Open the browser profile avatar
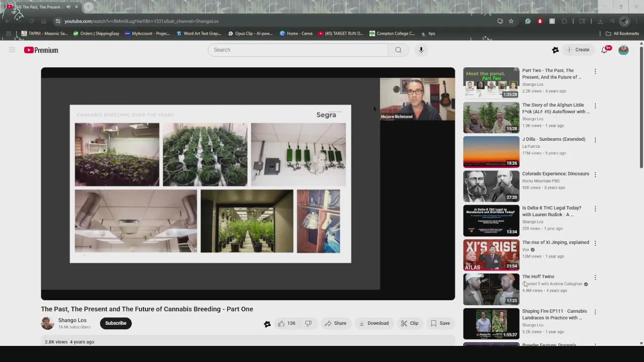This screenshot has height=362, width=644. click(x=624, y=21)
